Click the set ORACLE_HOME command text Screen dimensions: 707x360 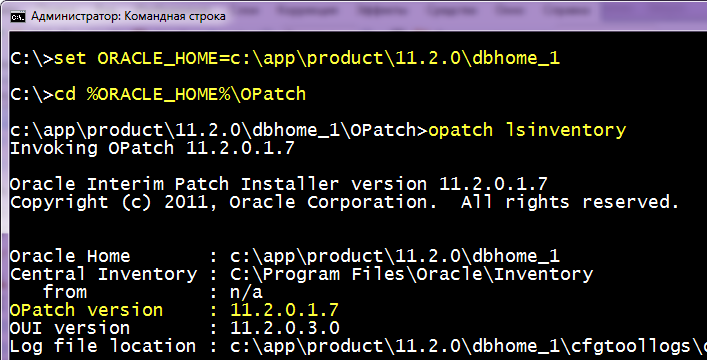[307, 58]
